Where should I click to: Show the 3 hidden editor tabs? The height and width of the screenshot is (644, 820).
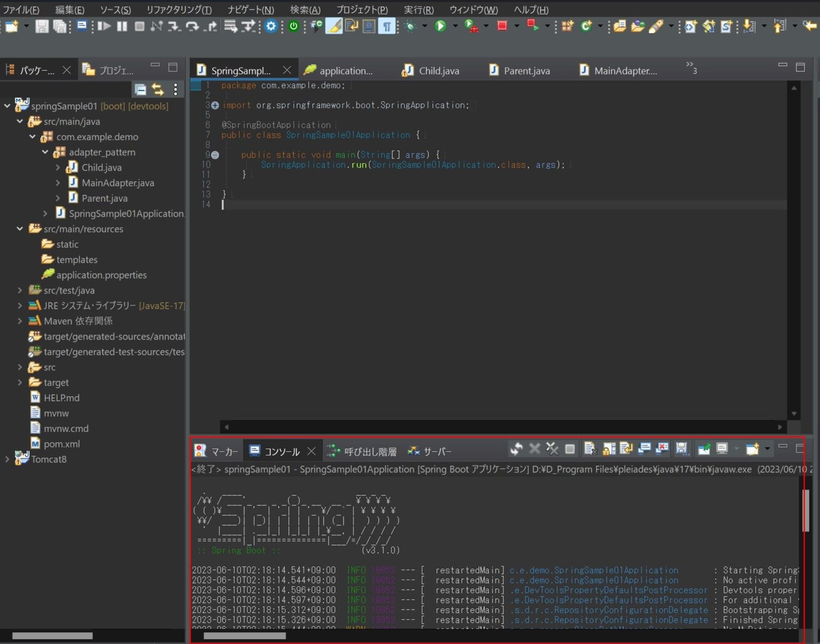pos(689,68)
